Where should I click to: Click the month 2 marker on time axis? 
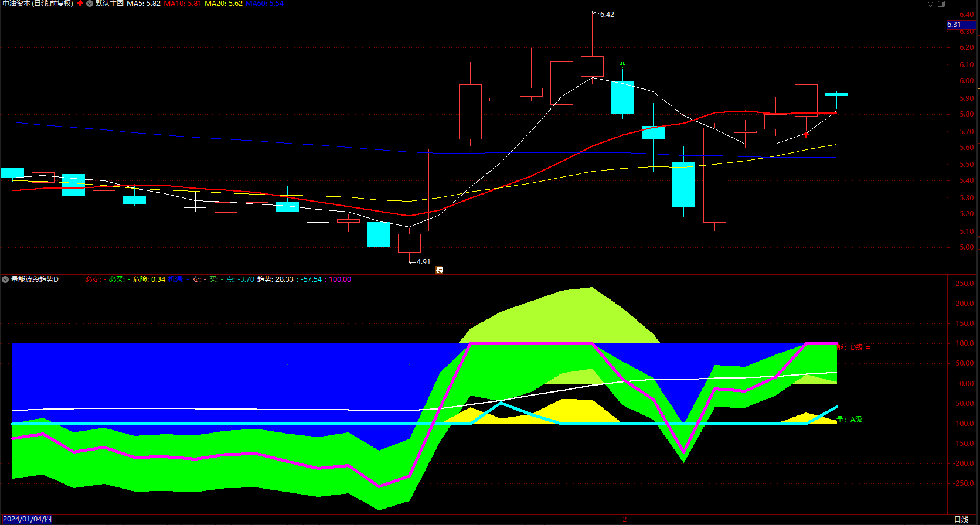coord(625,519)
